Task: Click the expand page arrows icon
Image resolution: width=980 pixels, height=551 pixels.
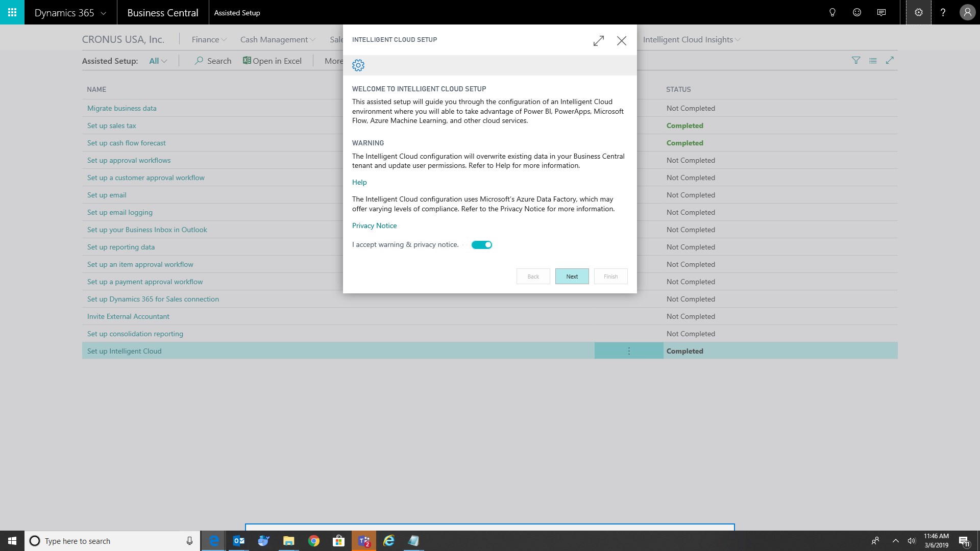Action: click(890, 60)
